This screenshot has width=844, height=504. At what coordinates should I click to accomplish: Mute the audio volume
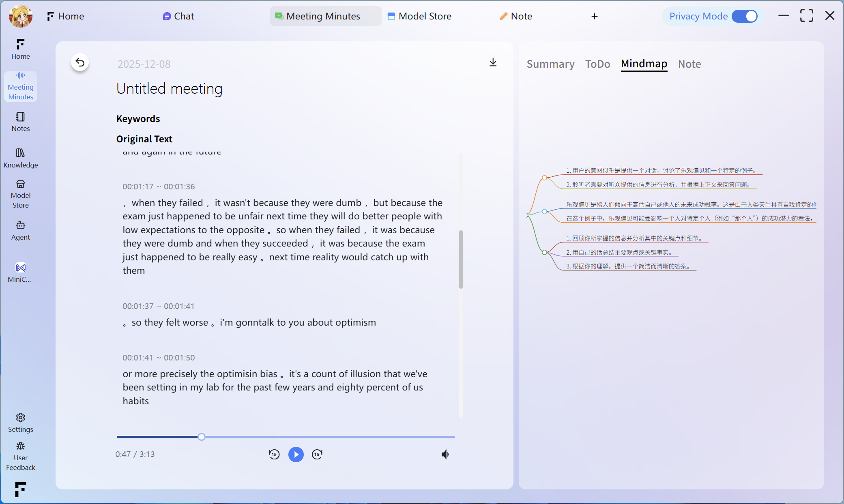point(445,455)
